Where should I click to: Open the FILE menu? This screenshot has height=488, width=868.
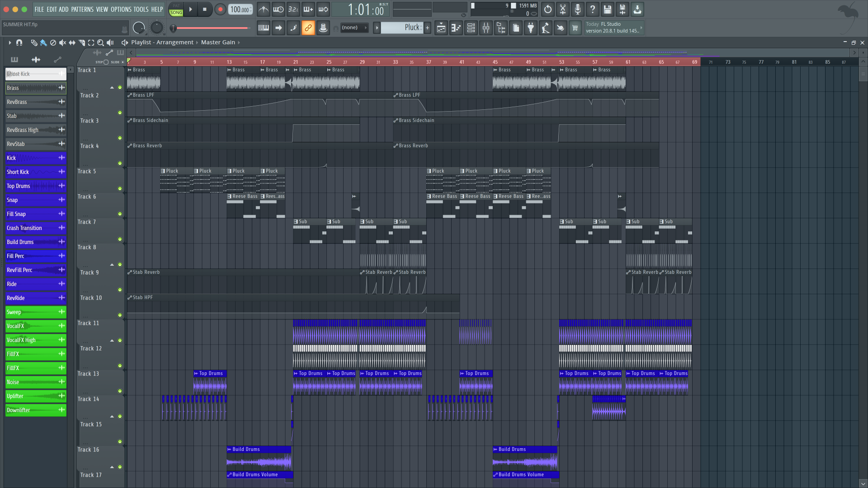tap(39, 9)
